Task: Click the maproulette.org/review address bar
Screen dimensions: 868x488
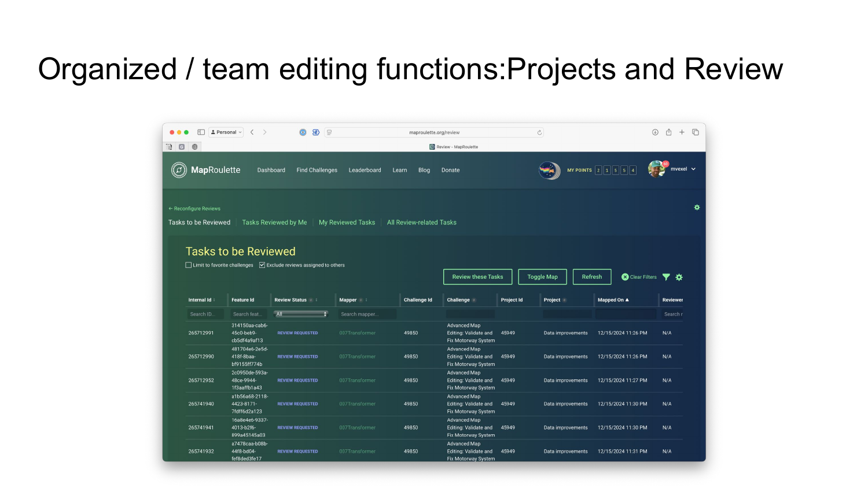Action: click(434, 132)
